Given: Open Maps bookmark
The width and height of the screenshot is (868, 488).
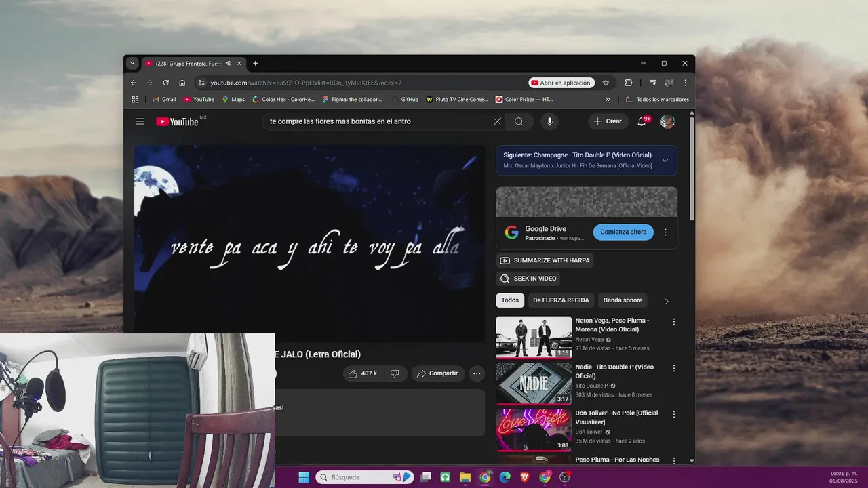Looking at the screenshot, I should [x=233, y=99].
